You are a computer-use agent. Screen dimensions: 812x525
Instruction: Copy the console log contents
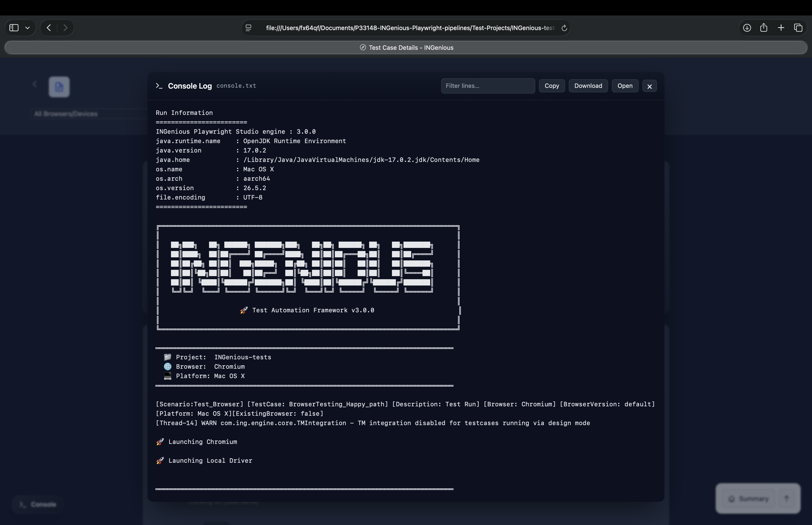tap(552, 86)
